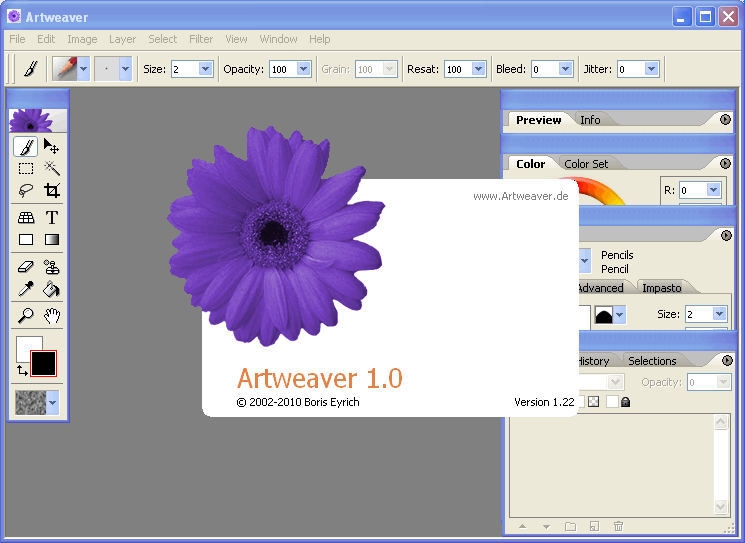Screen dimensions: 745x543
Task: Click the black color swatch
Action: tap(44, 363)
